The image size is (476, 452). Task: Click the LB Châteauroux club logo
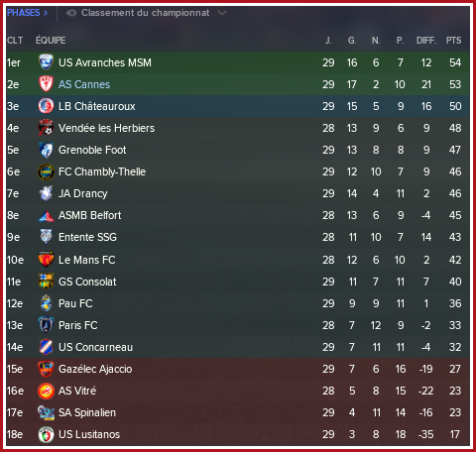click(x=46, y=106)
